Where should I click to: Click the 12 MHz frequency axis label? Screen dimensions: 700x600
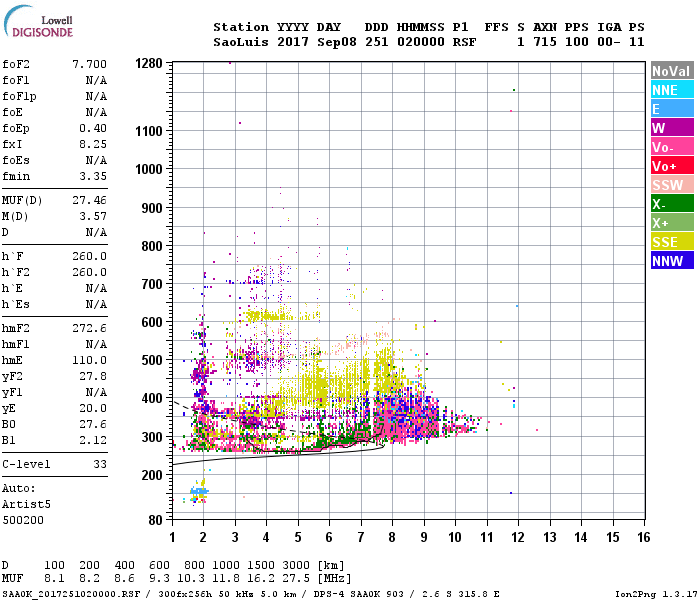click(x=518, y=537)
